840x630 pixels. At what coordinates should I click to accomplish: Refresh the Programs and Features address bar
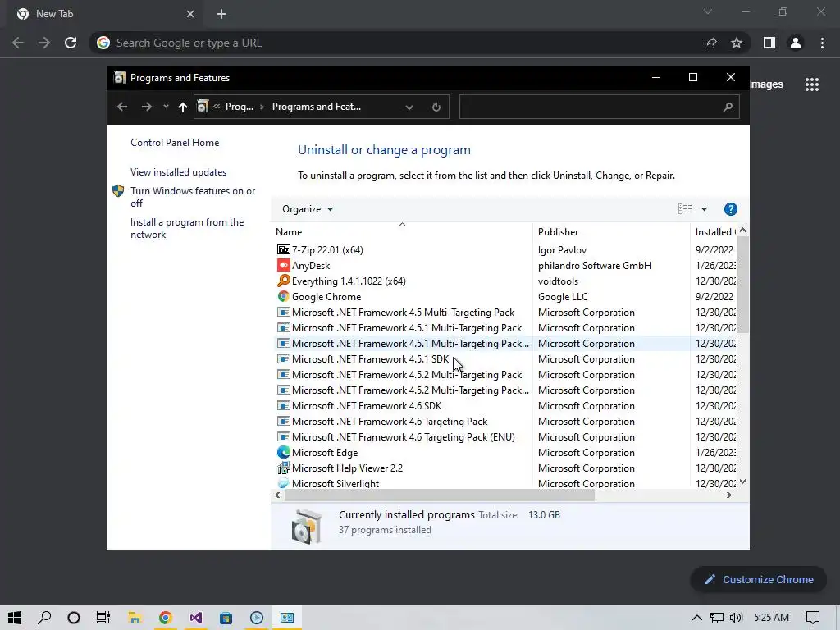coord(436,107)
